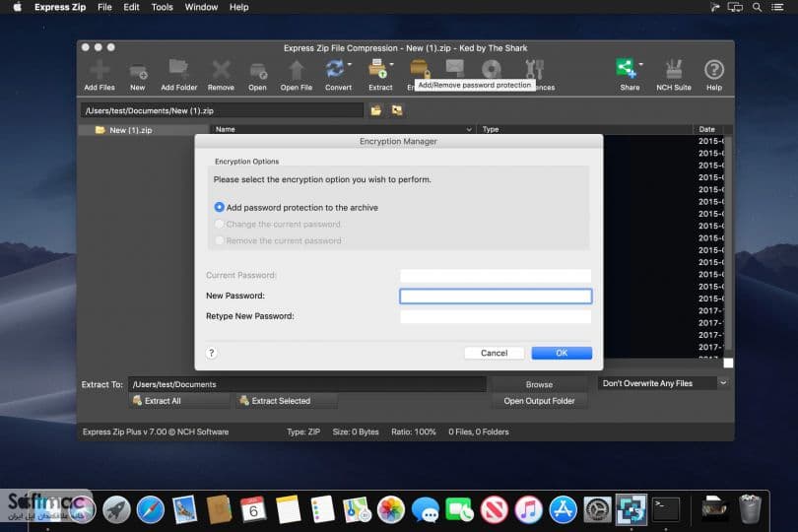Click the Name column sort chevron
This screenshot has height=532, width=798.
(469, 129)
